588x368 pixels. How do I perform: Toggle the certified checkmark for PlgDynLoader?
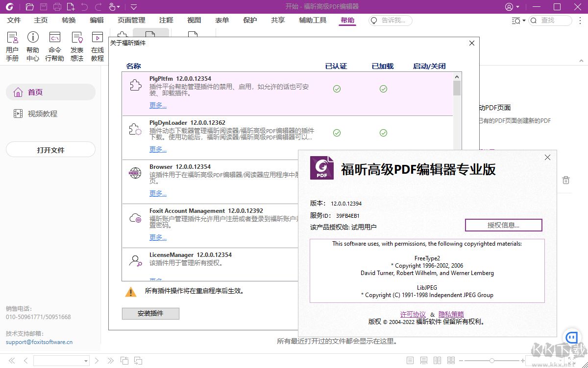tap(337, 132)
